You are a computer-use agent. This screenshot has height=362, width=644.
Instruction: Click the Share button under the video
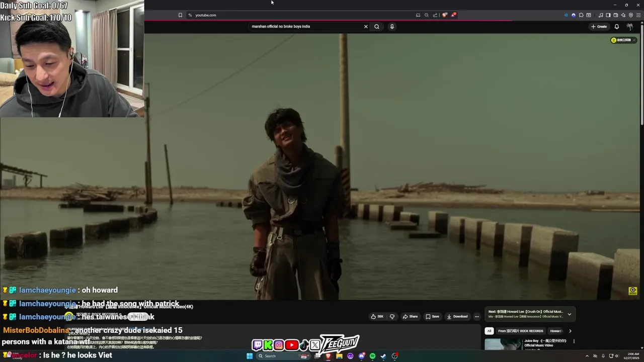point(411,317)
